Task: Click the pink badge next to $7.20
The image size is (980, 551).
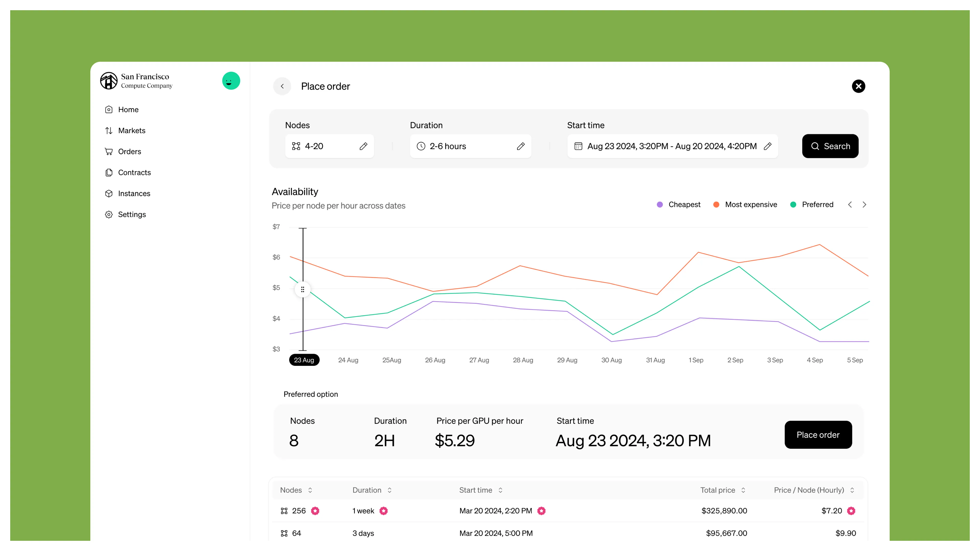Action: [x=851, y=511]
